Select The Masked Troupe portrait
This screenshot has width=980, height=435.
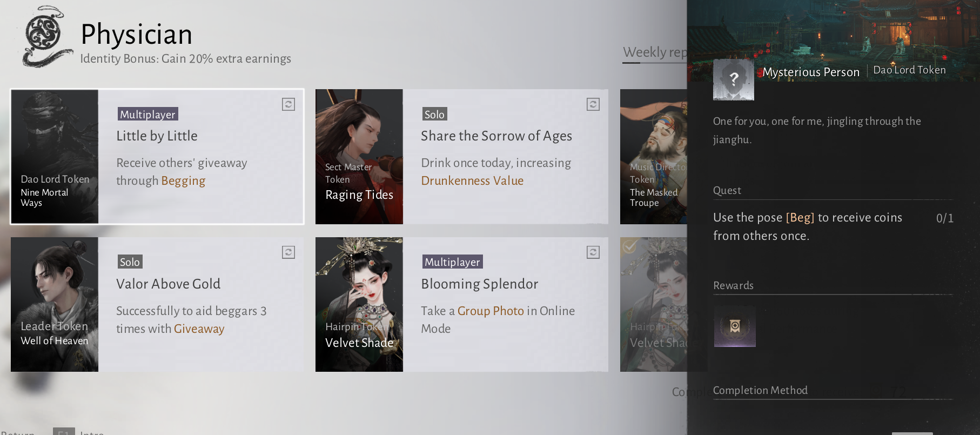[x=654, y=157]
